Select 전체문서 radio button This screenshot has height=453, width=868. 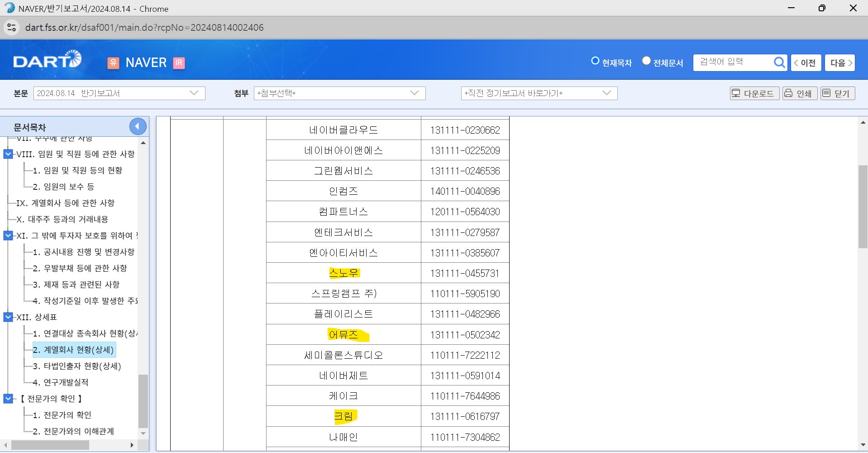point(646,61)
